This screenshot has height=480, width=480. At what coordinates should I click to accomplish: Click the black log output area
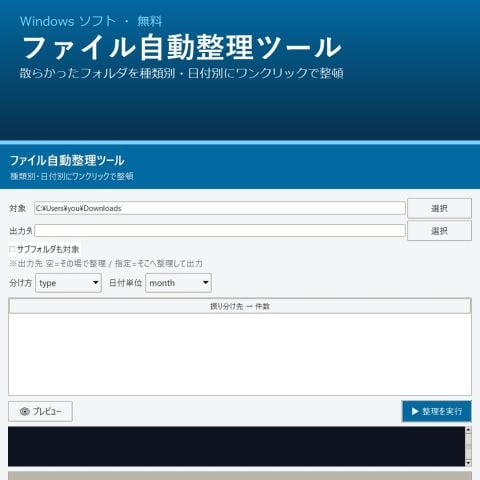point(236,446)
